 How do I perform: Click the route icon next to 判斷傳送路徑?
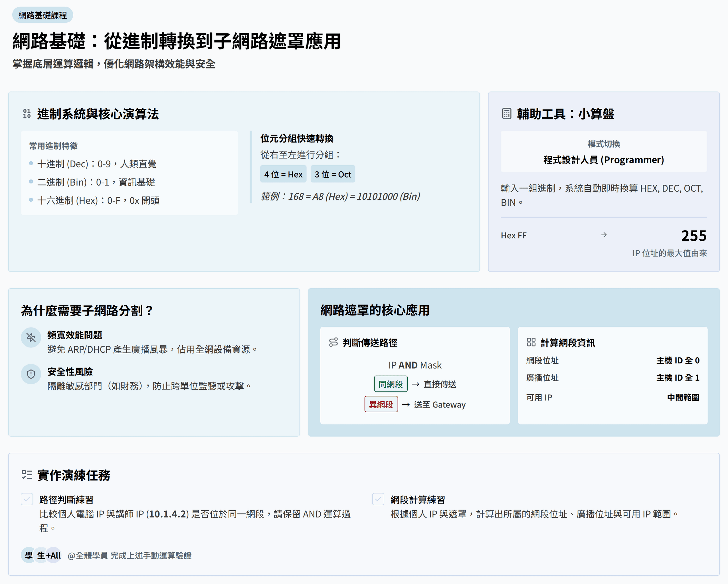tap(333, 342)
